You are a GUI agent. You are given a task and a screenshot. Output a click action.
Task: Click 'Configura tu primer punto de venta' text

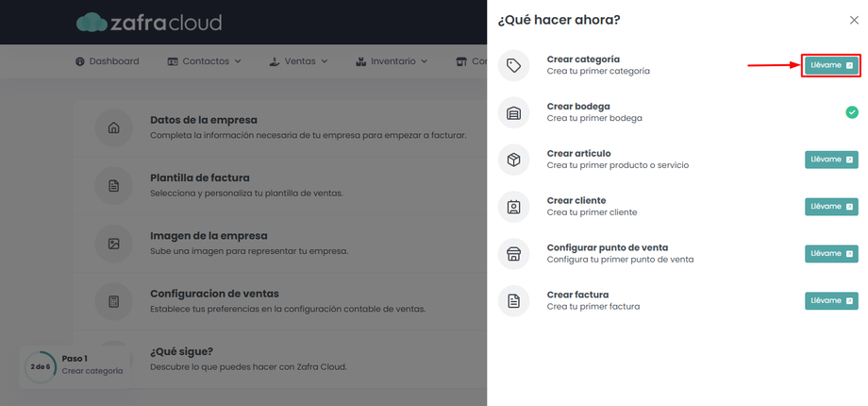(620, 260)
